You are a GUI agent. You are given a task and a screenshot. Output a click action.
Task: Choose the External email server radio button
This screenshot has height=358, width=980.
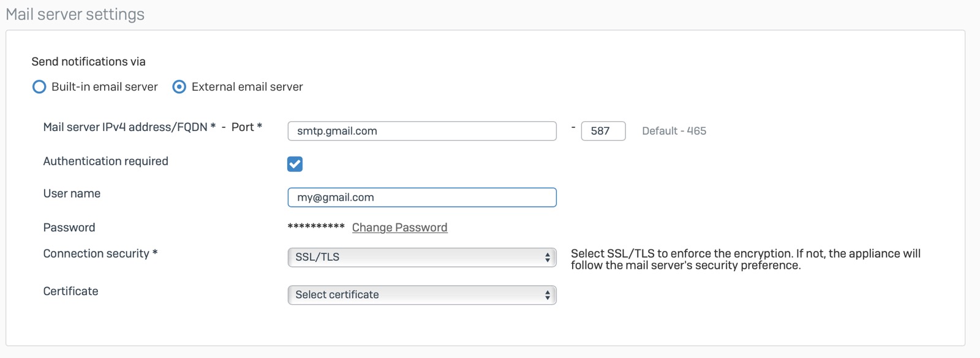(x=179, y=87)
